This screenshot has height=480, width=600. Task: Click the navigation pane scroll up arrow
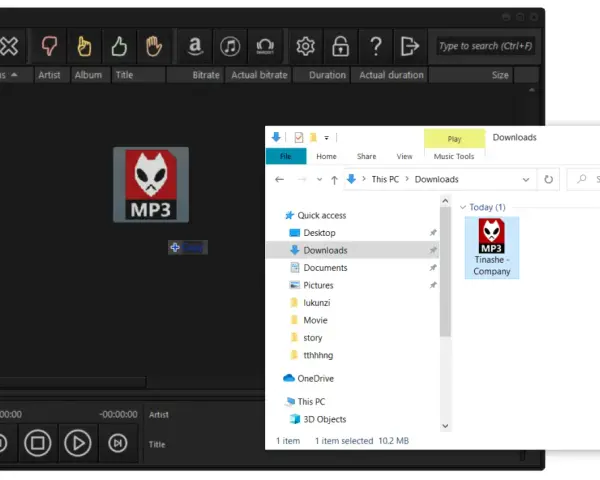[445, 201]
